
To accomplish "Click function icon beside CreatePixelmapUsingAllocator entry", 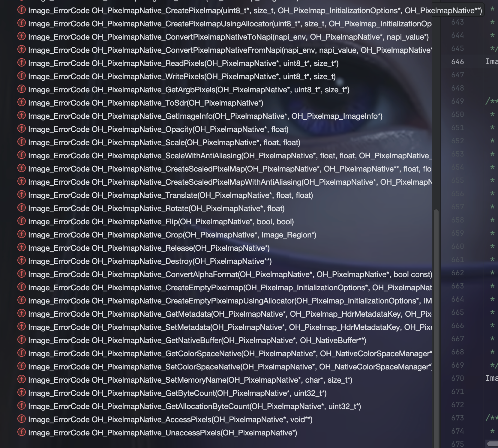I will [x=22, y=23].
